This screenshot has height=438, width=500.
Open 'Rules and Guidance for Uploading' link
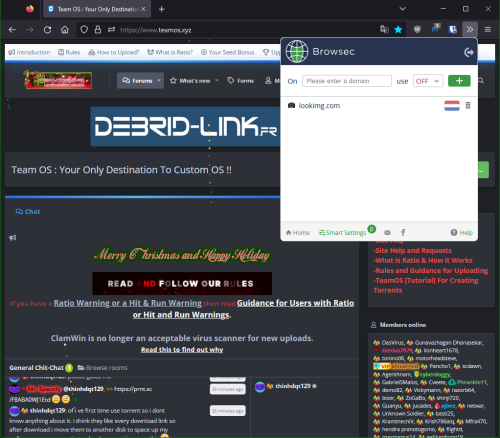431,271
